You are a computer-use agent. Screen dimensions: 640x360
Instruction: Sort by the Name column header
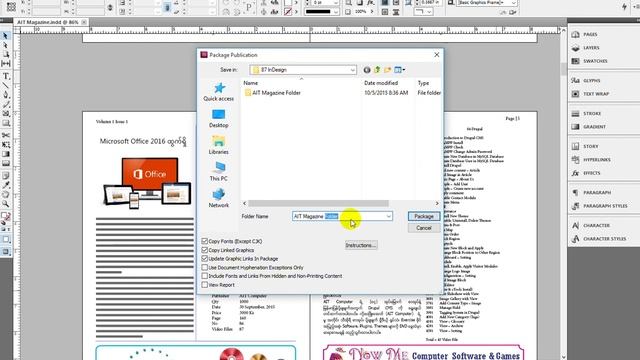(301, 83)
